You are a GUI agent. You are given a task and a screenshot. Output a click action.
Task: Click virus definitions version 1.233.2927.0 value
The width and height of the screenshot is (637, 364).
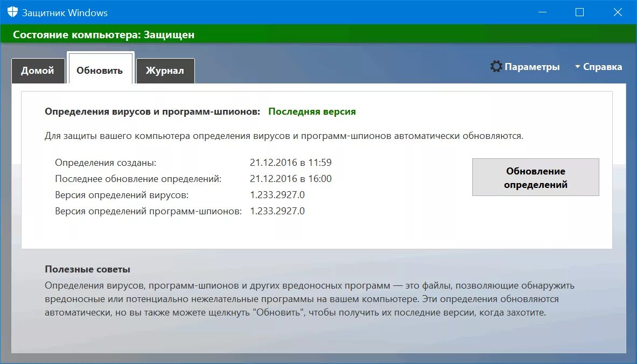277,195
